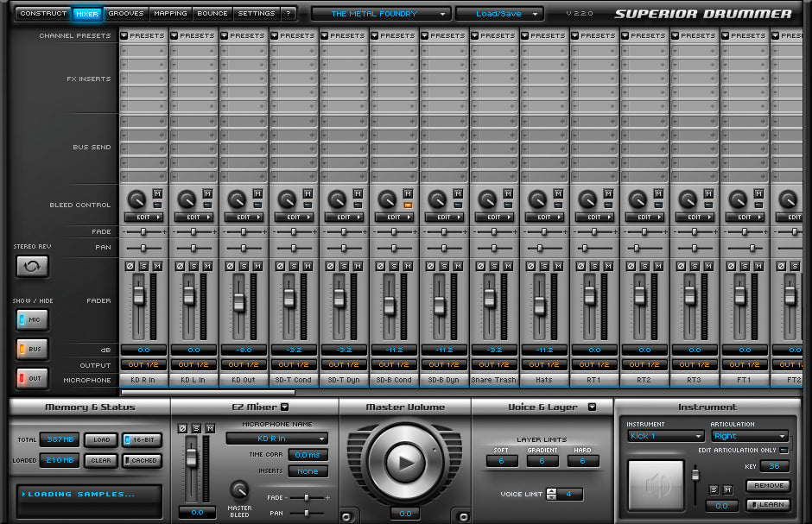Click the Master Bleed knob in EZ Mixer
The width and height of the screenshot is (812, 524).
tap(239, 488)
